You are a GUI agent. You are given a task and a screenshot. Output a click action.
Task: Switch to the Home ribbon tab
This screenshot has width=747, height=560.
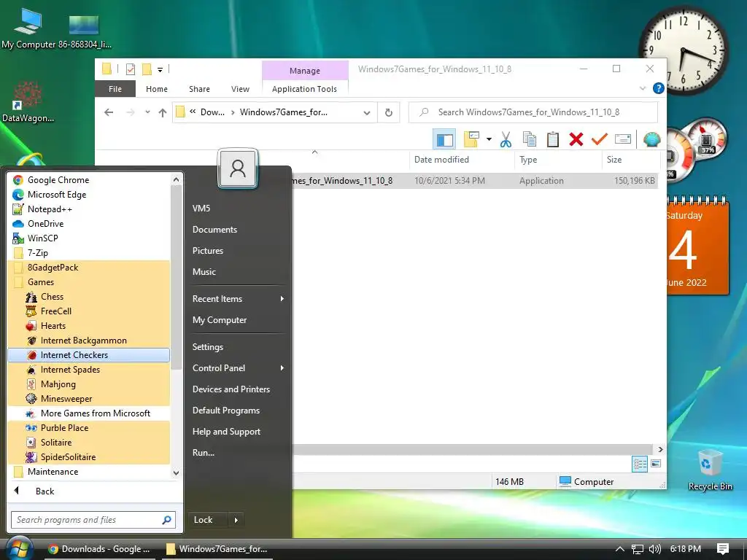coord(157,89)
